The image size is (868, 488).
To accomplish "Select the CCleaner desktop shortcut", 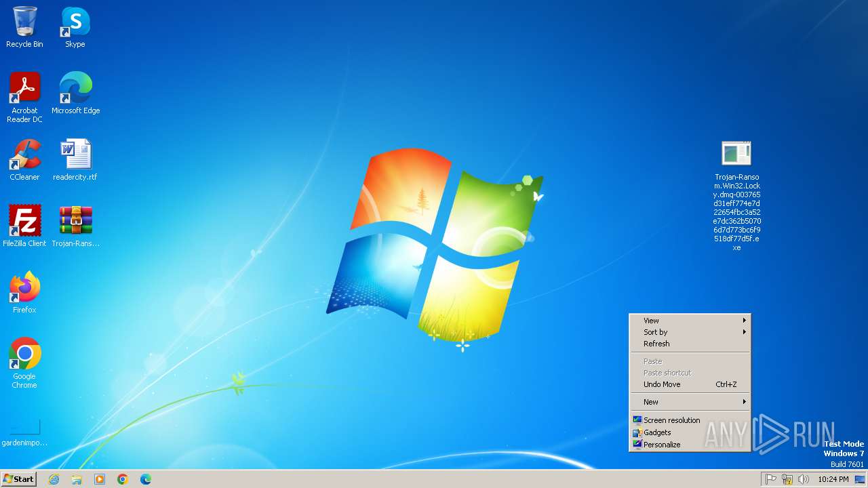I will click(x=24, y=160).
